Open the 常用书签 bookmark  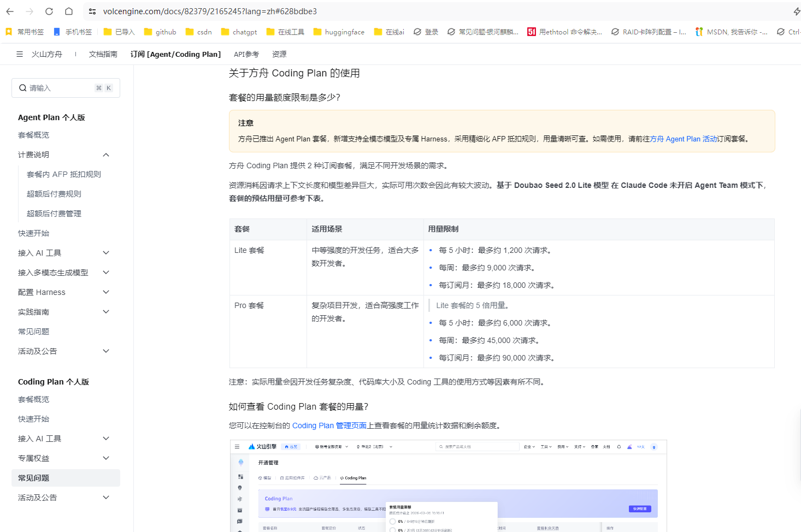point(25,32)
